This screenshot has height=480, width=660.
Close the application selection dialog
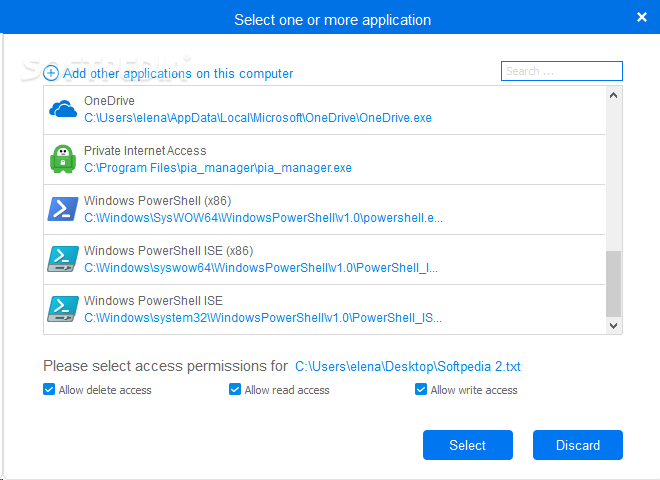click(x=641, y=17)
